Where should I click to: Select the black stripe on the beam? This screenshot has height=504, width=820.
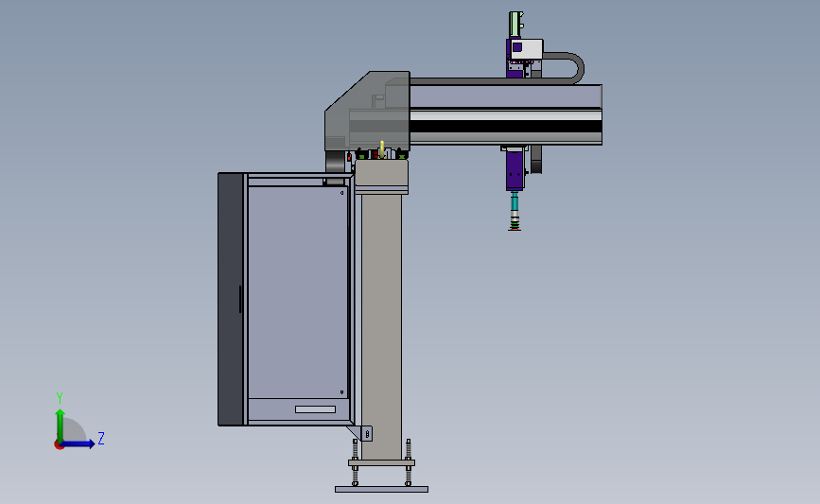pos(506,127)
